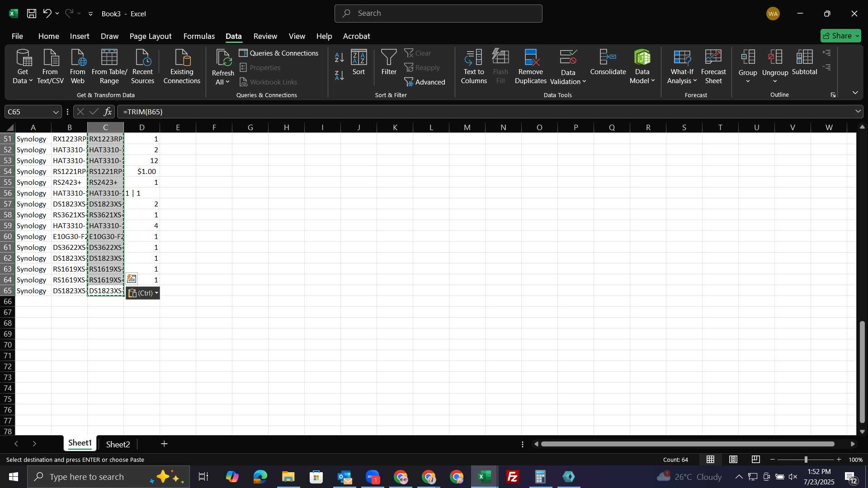Switch to the Home tab
The width and height of the screenshot is (868, 488).
[x=48, y=36]
